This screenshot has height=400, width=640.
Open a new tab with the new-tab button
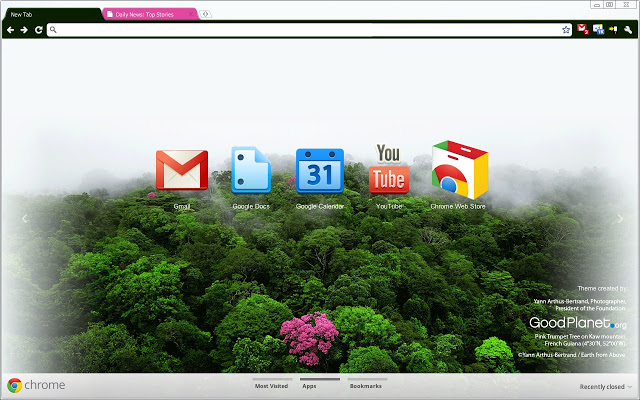tap(205, 14)
